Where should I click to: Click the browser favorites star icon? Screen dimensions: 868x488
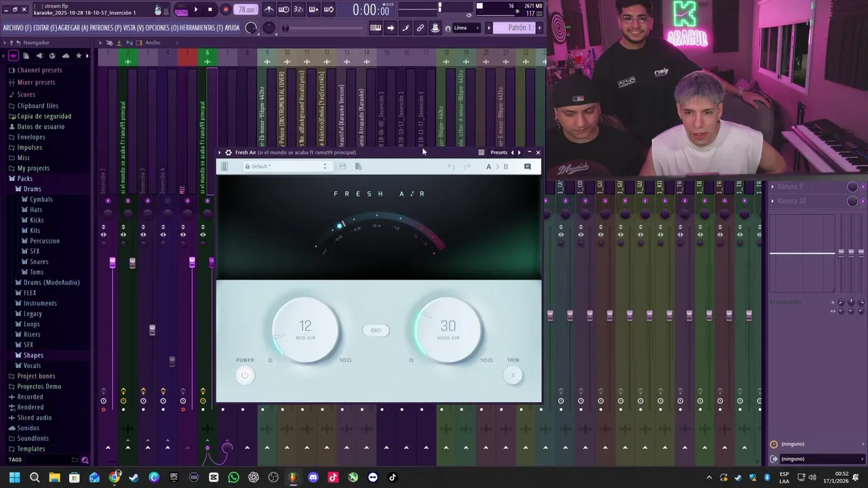click(x=79, y=56)
